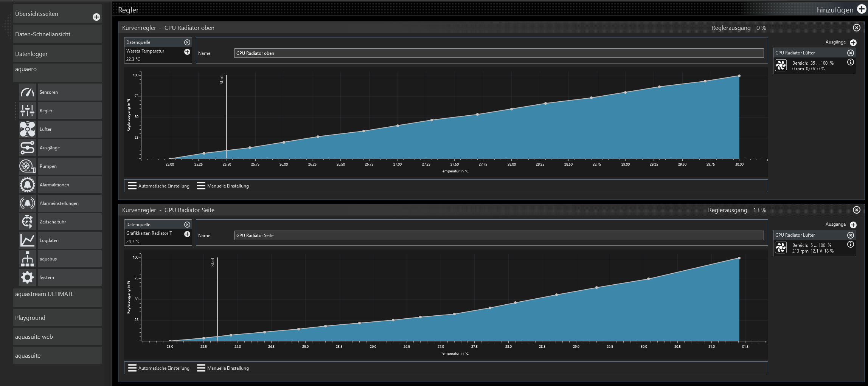Click the CPU Radiator Lüfter fan icon
The height and width of the screenshot is (386, 868).
tap(781, 65)
